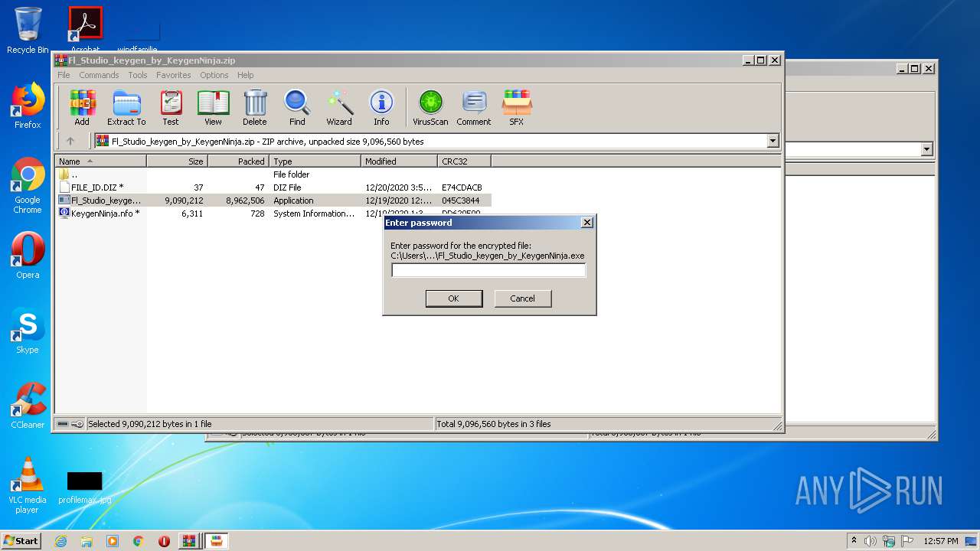Click the 8,962,506 packed size cell
The height and width of the screenshot is (551, 980).
[245, 201]
